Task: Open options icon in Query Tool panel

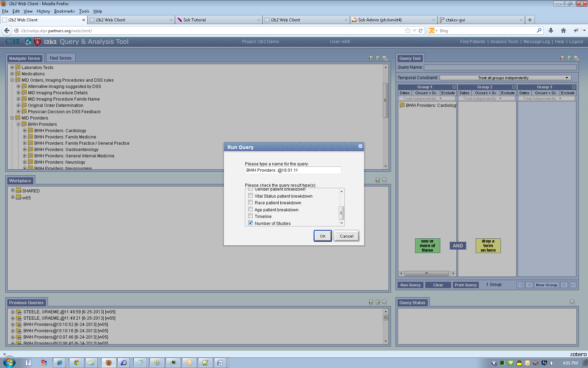Action: [x=569, y=58]
